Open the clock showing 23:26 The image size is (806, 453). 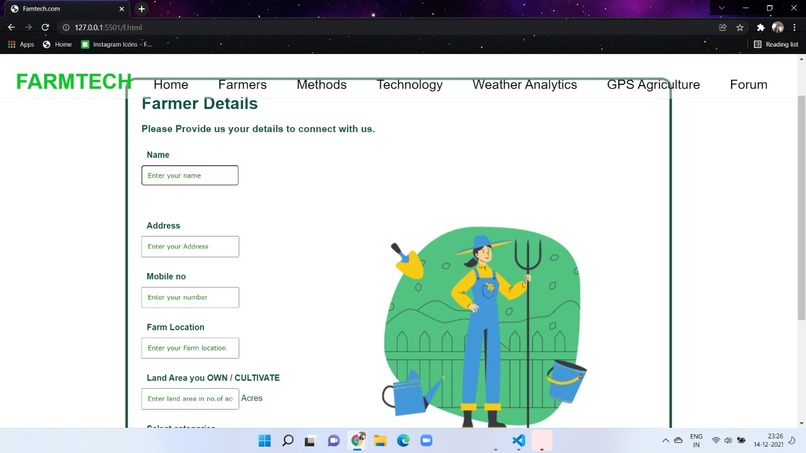click(x=768, y=441)
